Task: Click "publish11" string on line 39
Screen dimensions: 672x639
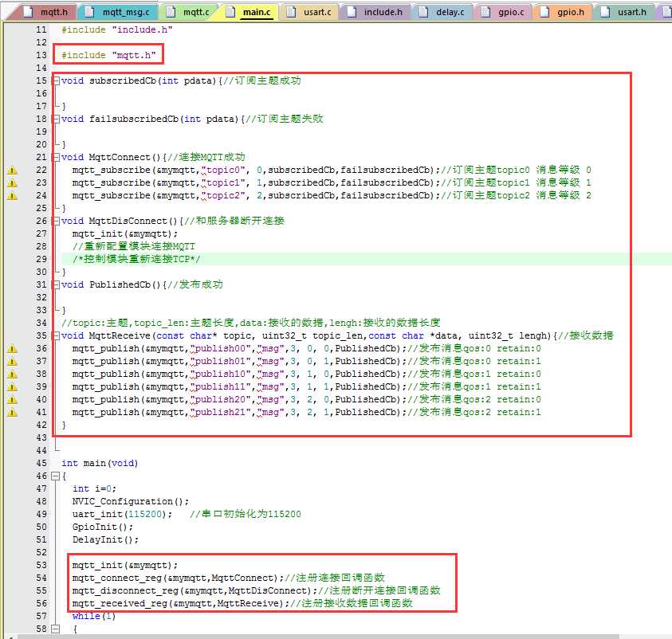Action: (220, 386)
